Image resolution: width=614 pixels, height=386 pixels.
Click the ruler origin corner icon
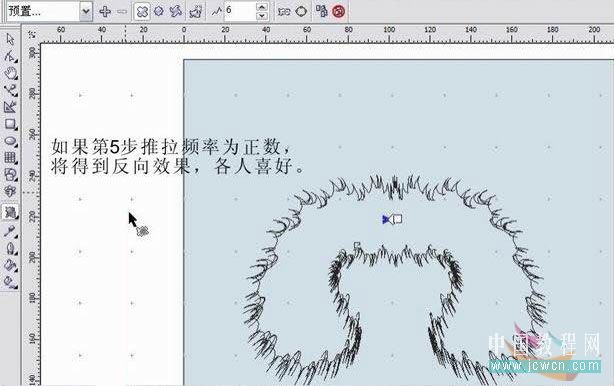[32, 34]
